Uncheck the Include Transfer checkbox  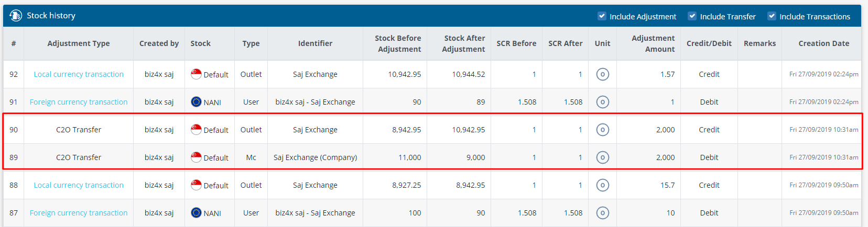point(692,16)
